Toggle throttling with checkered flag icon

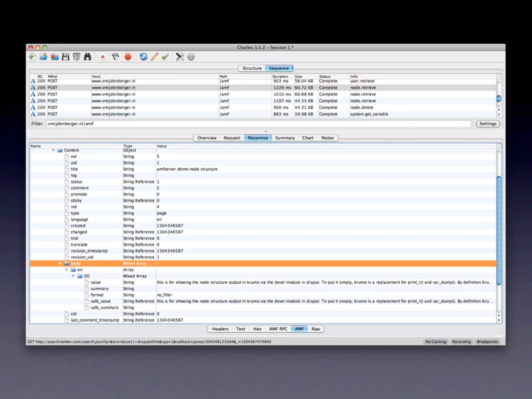(115, 57)
